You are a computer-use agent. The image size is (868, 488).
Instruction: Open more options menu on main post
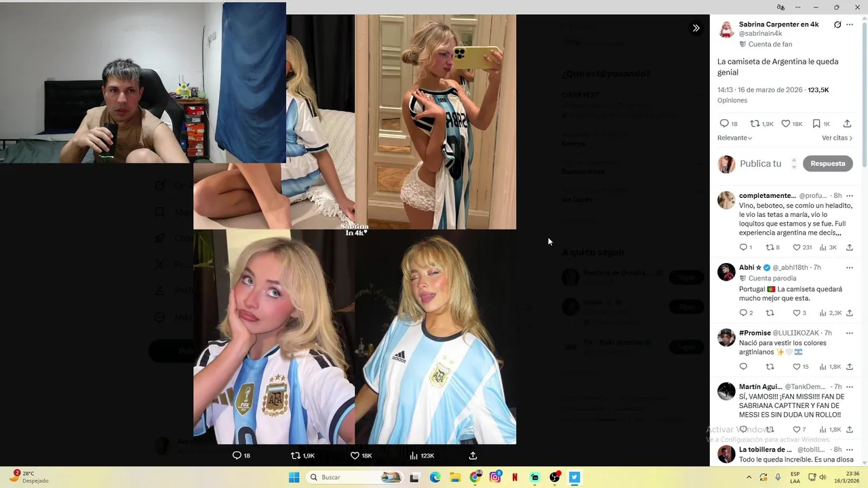850,24
